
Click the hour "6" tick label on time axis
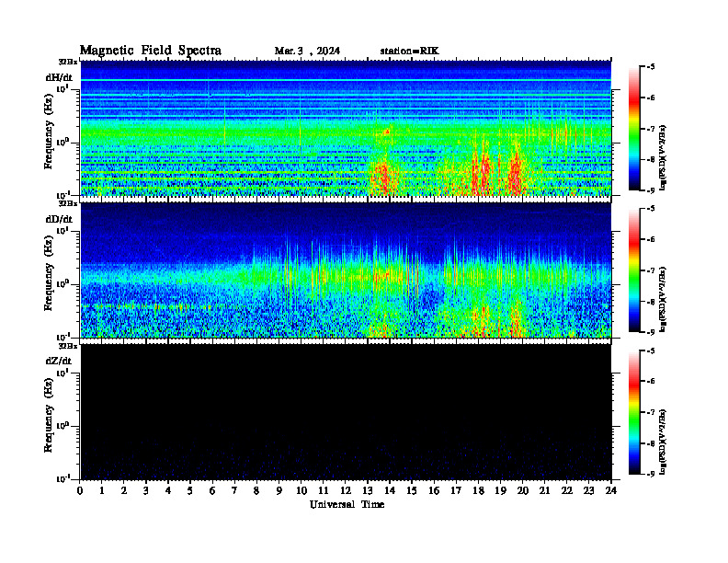click(212, 491)
